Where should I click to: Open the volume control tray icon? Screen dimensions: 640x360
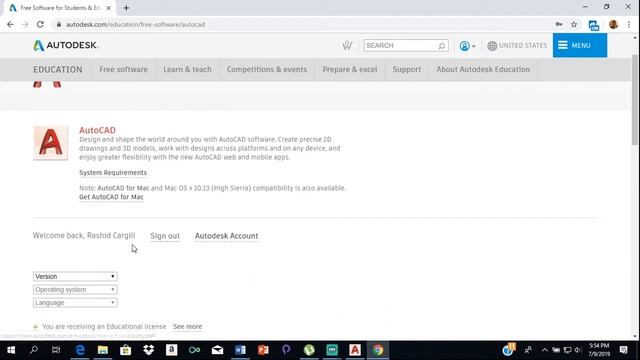[578, 350]
